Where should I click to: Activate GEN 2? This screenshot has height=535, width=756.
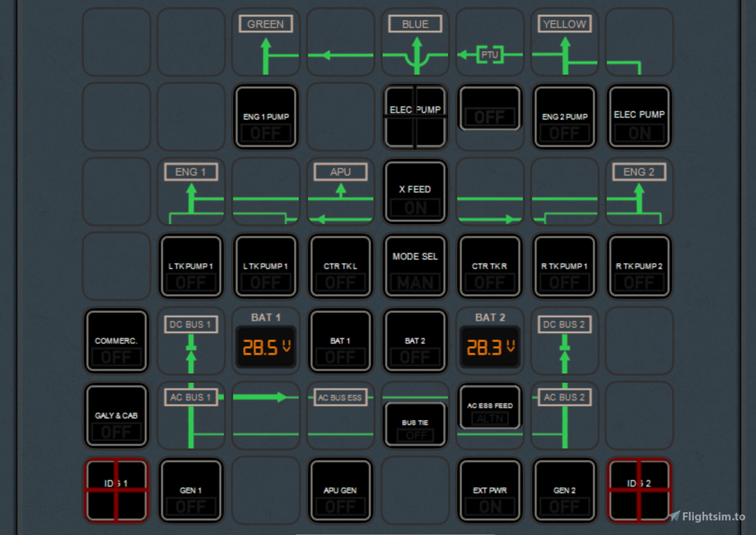tap(564, 490)
